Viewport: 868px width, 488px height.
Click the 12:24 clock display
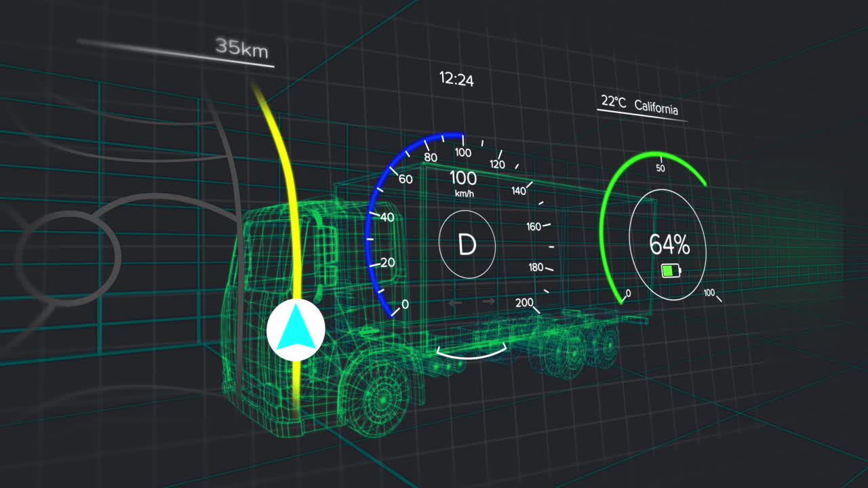point(456,79)
